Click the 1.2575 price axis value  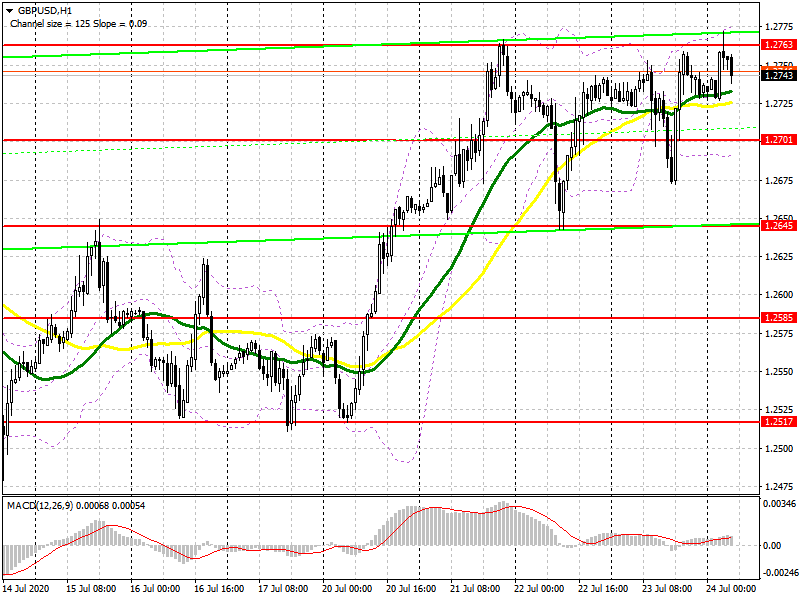pos(779,333)
